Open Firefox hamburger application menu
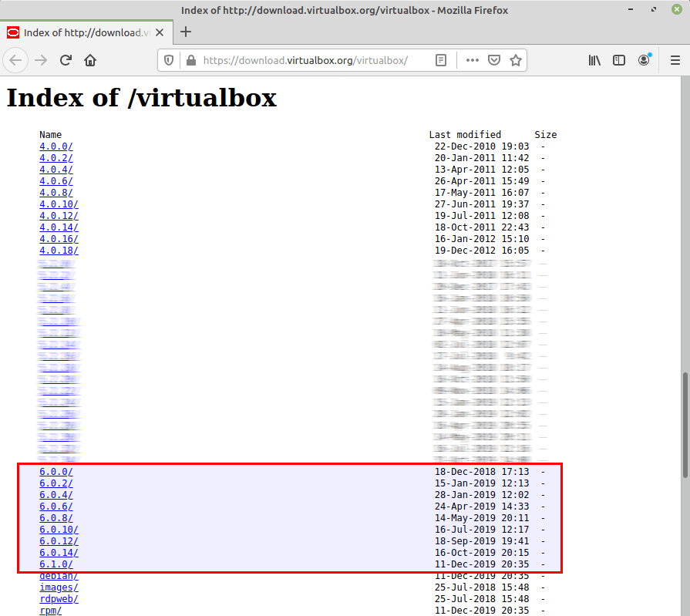Image resolution: width=690 pixels, height=616 pixels. click(x=675, y=60)
